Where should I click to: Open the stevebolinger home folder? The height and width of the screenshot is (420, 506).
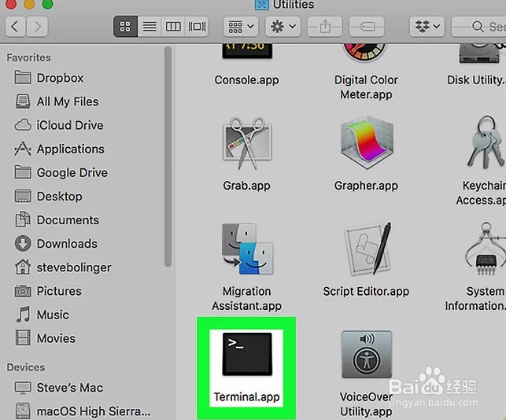(x=63, y=267)
